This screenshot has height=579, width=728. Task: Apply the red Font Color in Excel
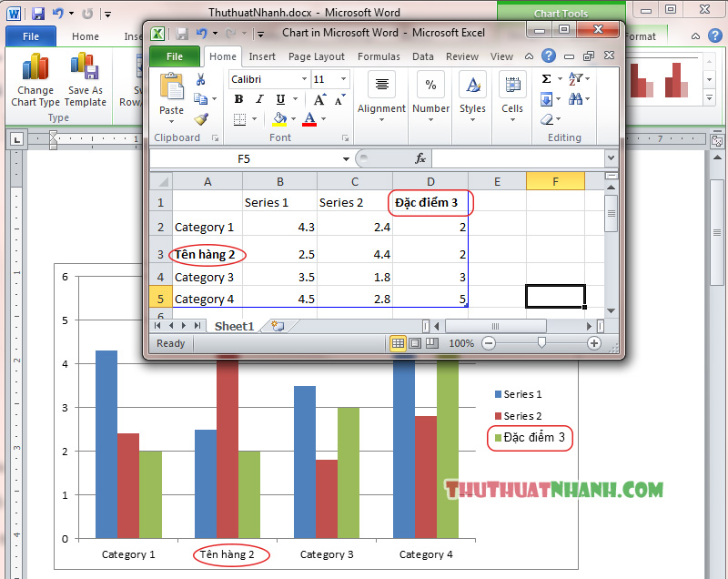click(309, 119)
